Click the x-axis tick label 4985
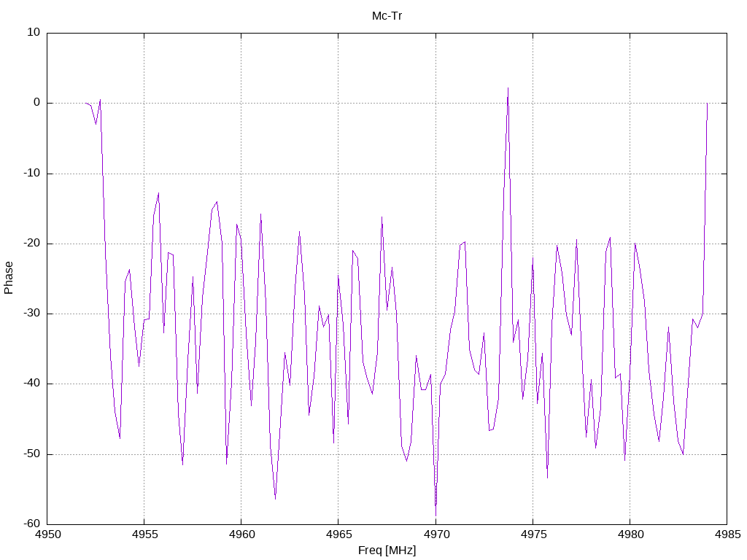747x560 pixels. 727,534
